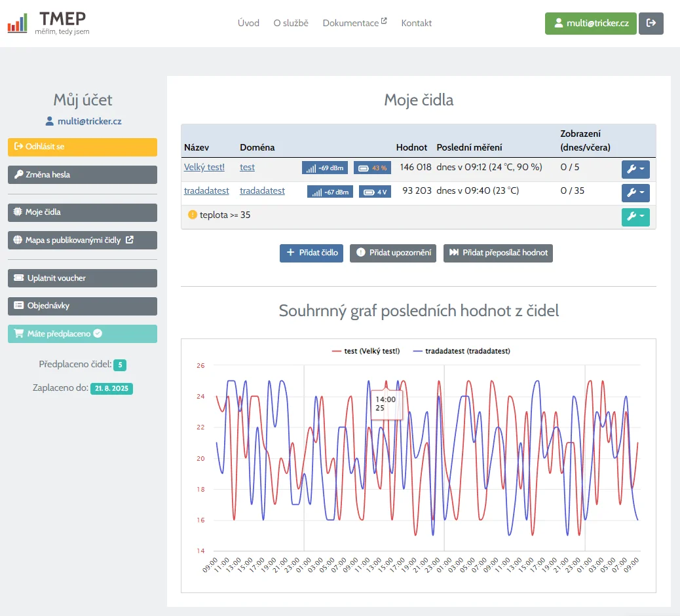Click the 4 V battery badge for tradadatest
680x616 pixels.
point(375,192)
